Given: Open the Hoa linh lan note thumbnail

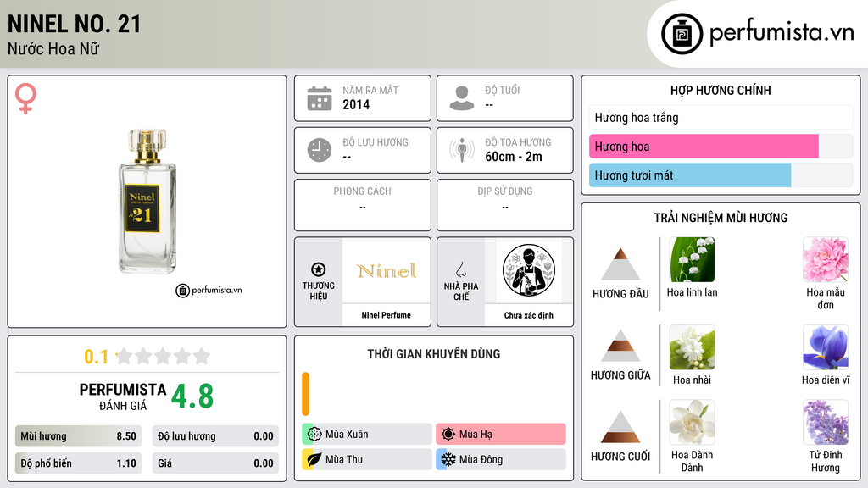Looking at the screenshot, I should tap(692, 260).
